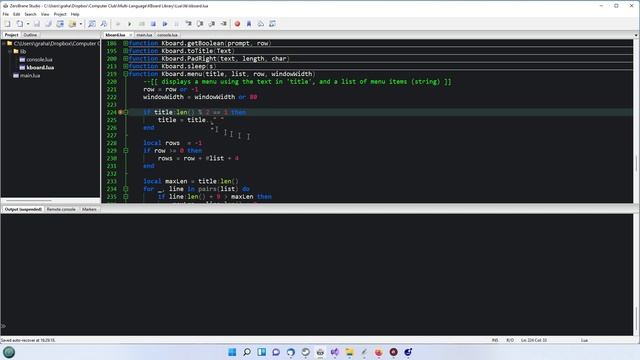The width and height of the screenshot is (640, 360).
Task: Open the Help menu
Action: tap(75, 14)
